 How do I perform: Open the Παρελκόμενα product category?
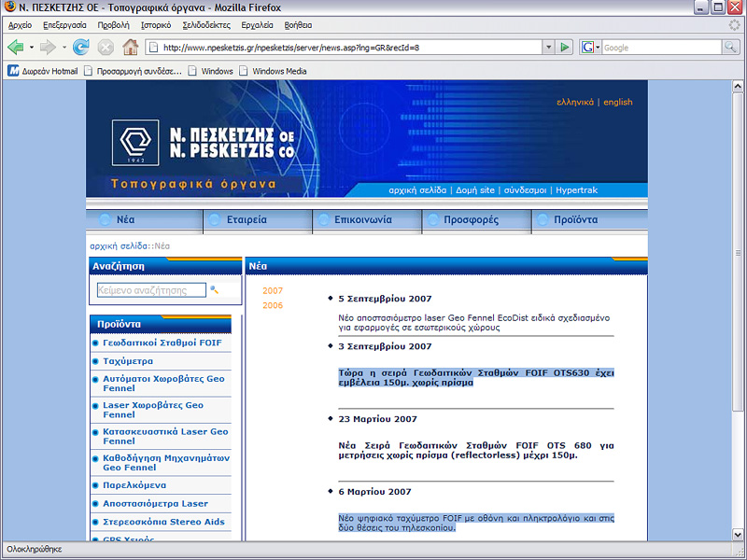134,485
